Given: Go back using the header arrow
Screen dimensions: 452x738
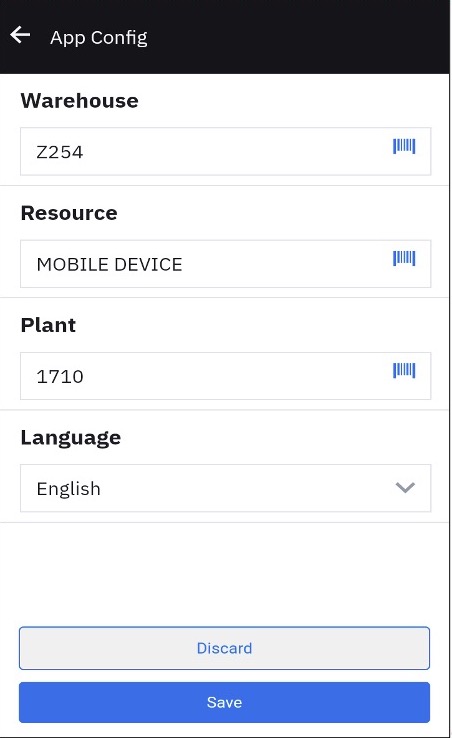Looking at the screenshot, I should point(20,35).
